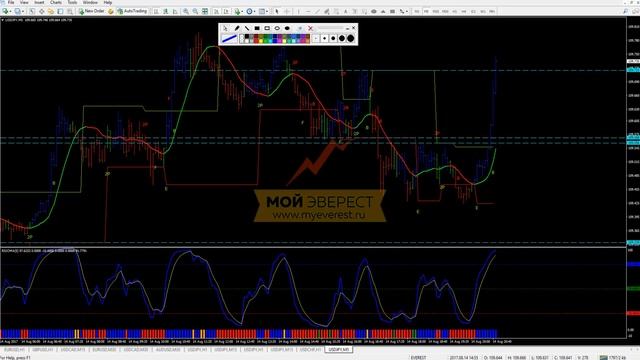Open the Strategy Tester toolbar icon
Image resolution: width=640 pixels, height=360 pixels.
(x=70, y=11)
